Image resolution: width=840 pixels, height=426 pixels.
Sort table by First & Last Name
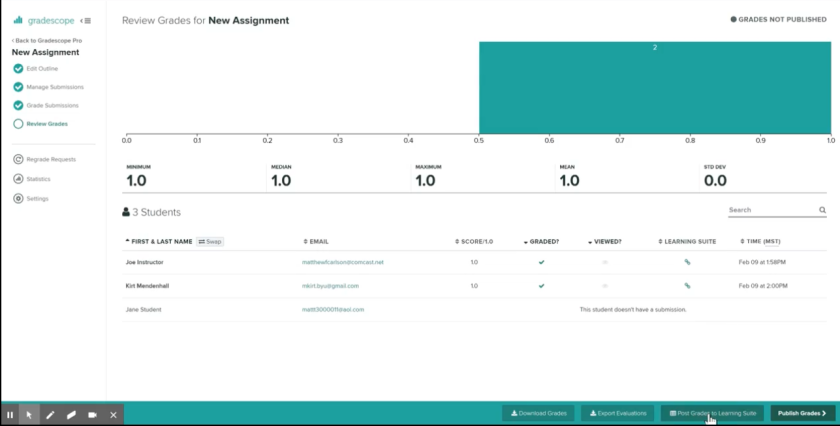pyautogui.click(x=159, y=241)
